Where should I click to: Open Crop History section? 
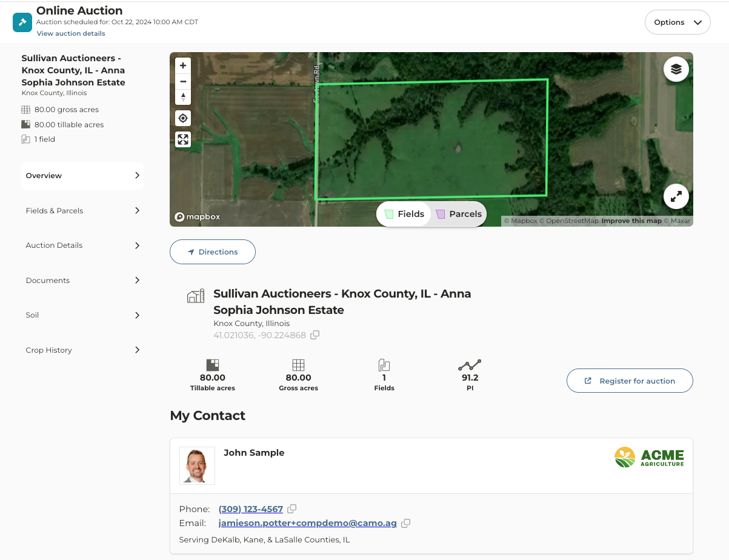82,350
